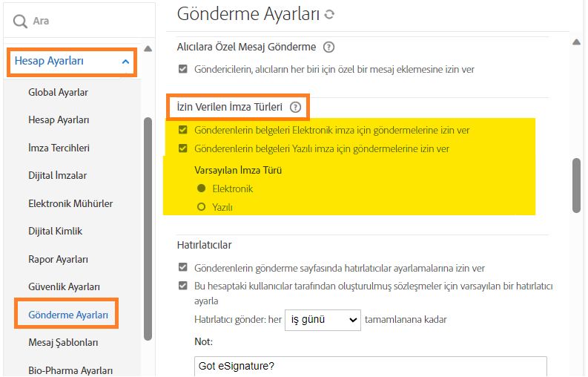The width and height of the screenshot is (588, 377).
Task: Uncheck the Yazılı imza sending permission
Action: tap(183, 148)
